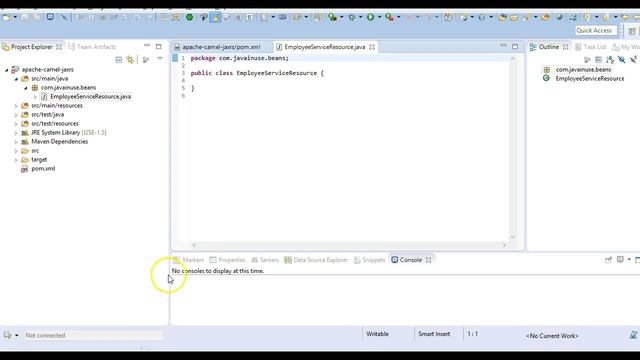The image size is (640, 360).
Task: Open the Snippets tab
Action: click(369, 260)
